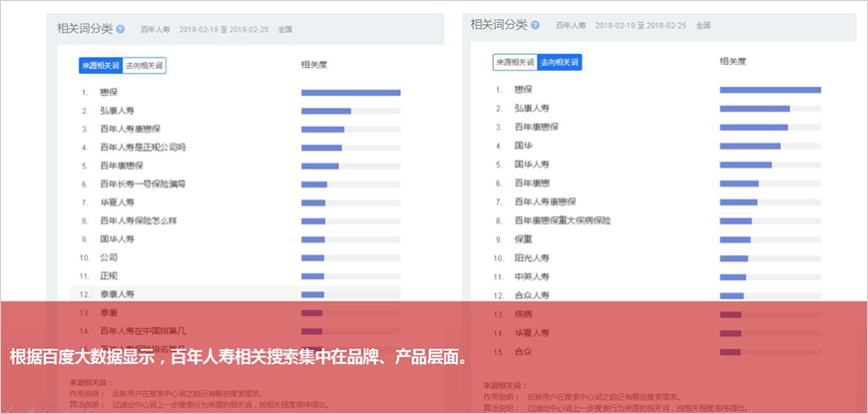Click 合众人寿 in the right list
Screen dimensions: 868x414
click(531, 295)
